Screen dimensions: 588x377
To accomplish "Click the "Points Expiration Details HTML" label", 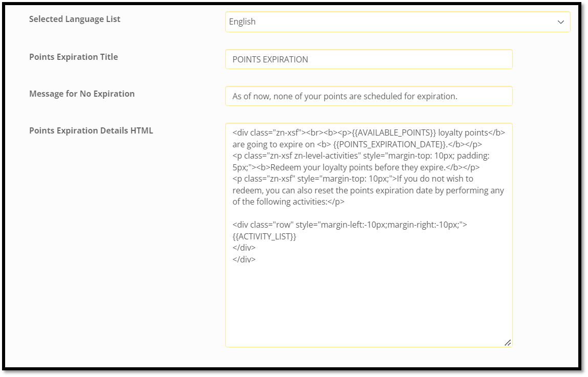I will point(91,130).
